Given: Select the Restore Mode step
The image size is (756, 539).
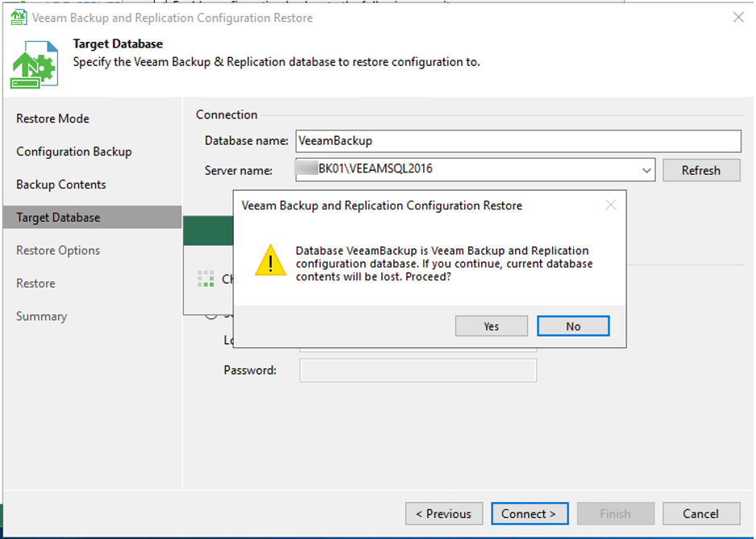Looking at the screenshot, I should point(52,118).
